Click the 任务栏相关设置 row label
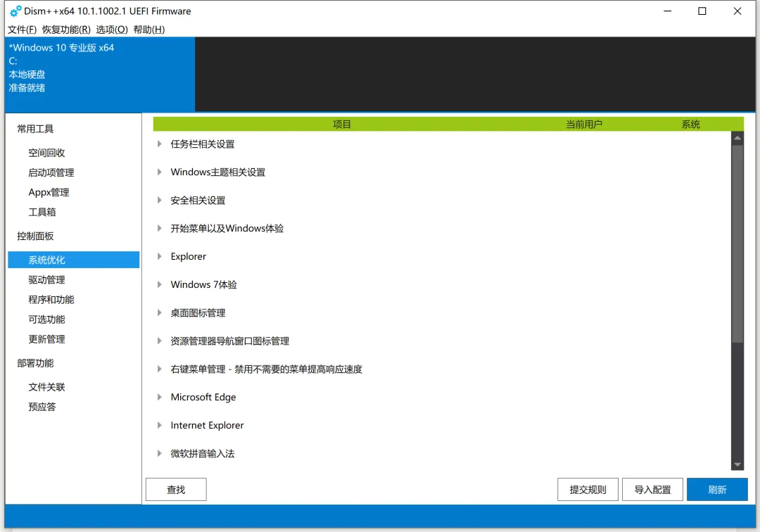The height and width of the screenshot is (532, 760). (x=202, y=144)
